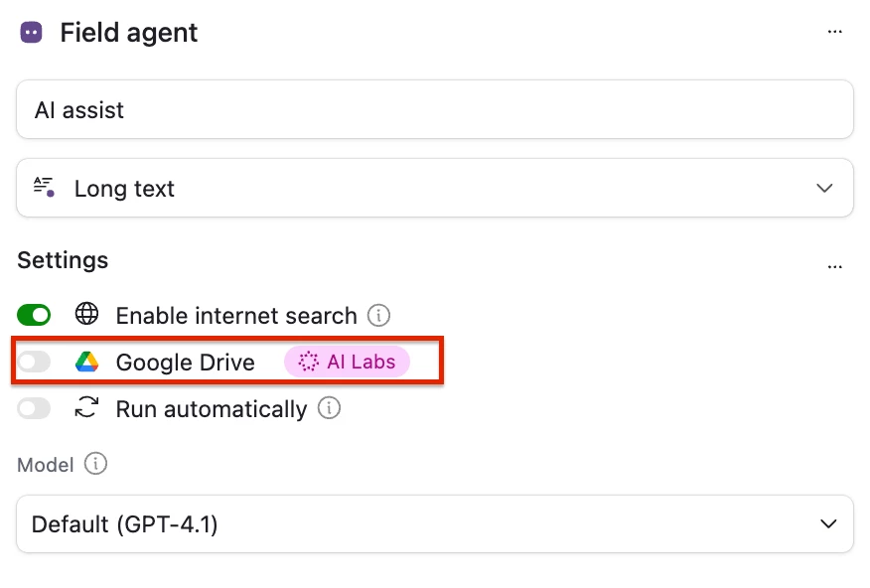Click the Enable internet search label
The image size is (870, 588).
coord(235,316)
